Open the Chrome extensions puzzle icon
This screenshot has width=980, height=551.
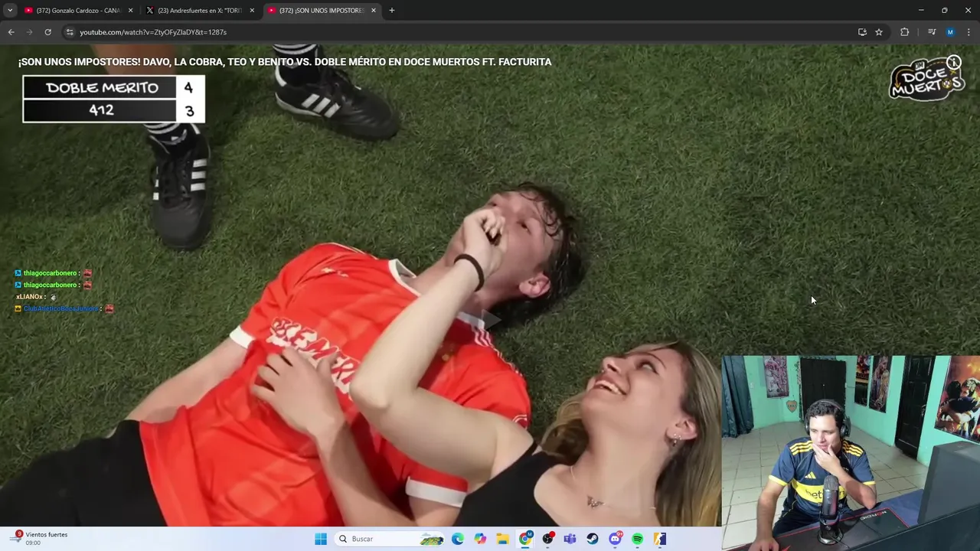[904, 32]
